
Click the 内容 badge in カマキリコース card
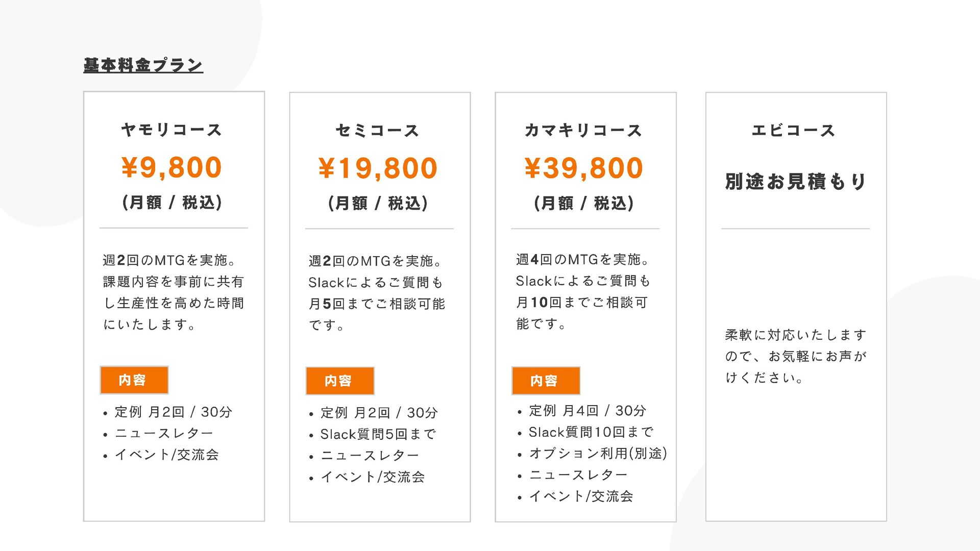pos(546,381)
